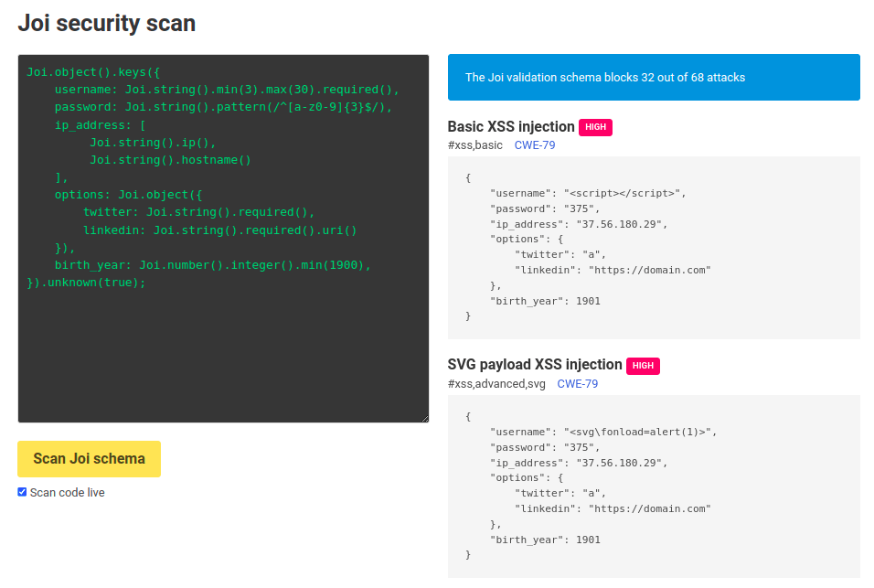Click the editor's resize handle
The height and width of the screenshot is (588, 874).
423,416
